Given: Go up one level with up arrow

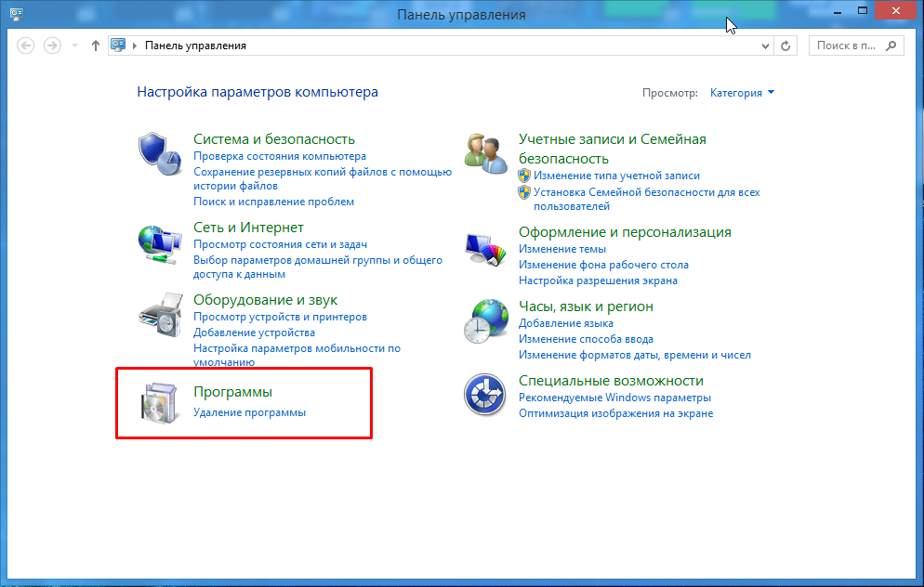Looking at the screenshot, I should pyautogui.click(x=95, y=46).
